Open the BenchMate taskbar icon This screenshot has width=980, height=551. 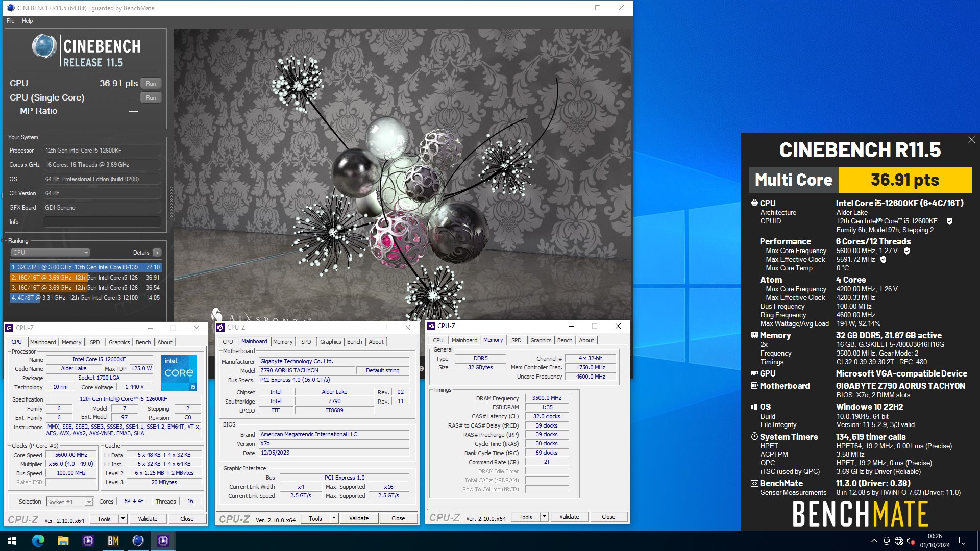point(113,540)
